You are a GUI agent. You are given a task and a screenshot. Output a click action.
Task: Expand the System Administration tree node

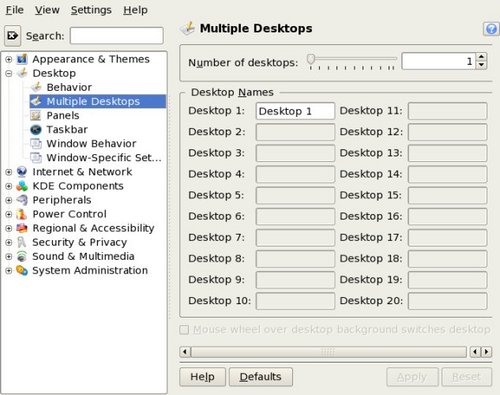(9, 270)
